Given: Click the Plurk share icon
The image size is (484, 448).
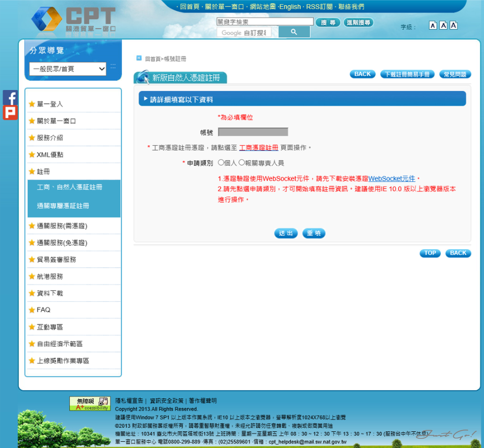Looking at the screenshot, I should pos(10,112).
